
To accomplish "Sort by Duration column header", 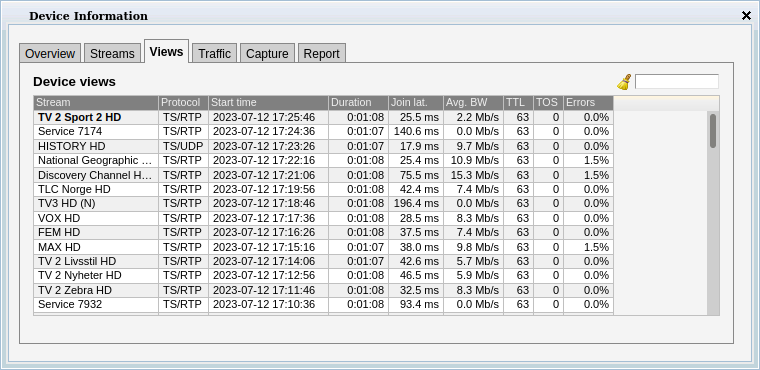I will tap(359, 103).
